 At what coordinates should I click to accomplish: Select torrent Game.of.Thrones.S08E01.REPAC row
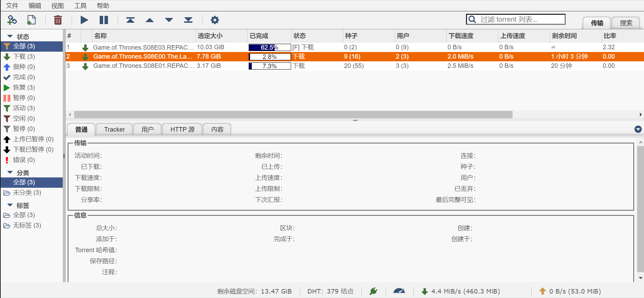pyautogui.click(x=355, y=66)
